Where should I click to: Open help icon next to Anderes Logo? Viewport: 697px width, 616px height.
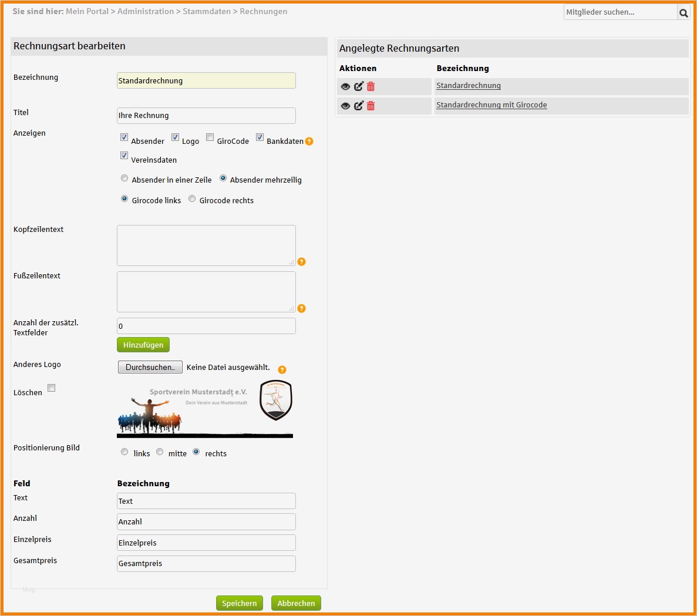click(x=282, y=370)
